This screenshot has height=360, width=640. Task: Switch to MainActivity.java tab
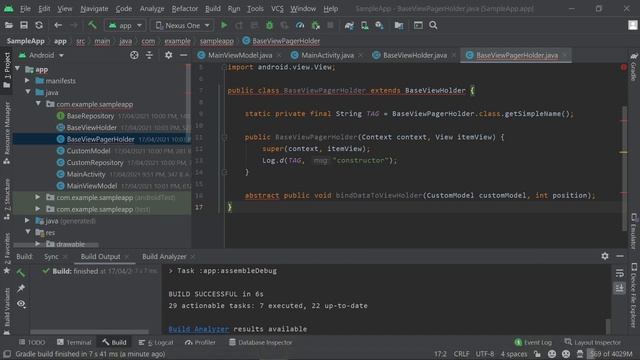click(327, 55)
